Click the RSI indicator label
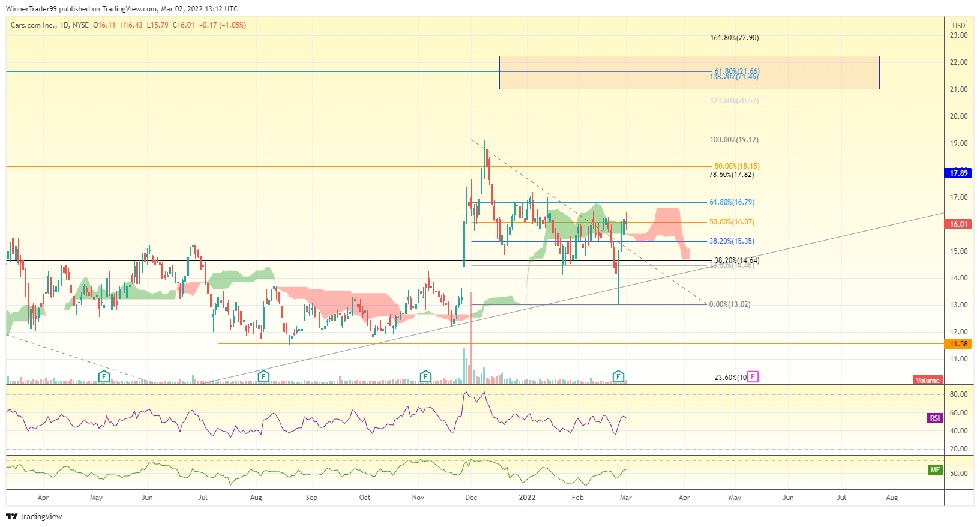 click(x=935, y=418)
